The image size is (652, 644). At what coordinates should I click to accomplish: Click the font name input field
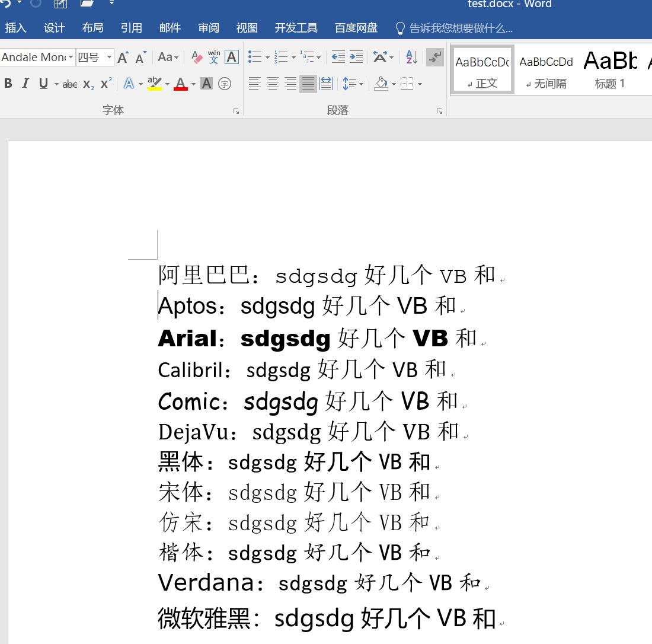tap(34, 57)
